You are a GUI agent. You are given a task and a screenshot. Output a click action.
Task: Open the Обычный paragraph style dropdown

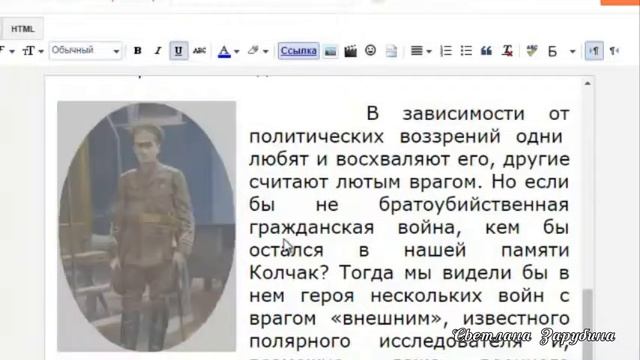pos(85,51)
